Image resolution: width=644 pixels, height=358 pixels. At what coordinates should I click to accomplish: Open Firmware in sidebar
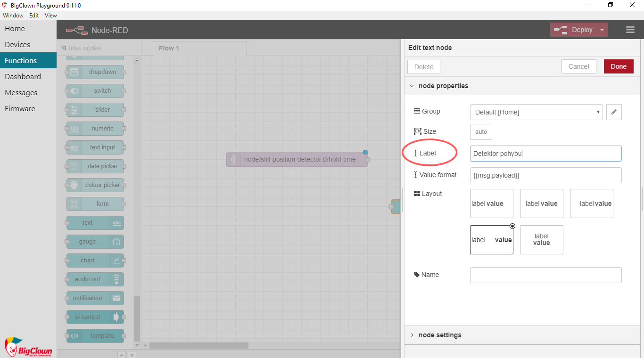pos(28,108)
